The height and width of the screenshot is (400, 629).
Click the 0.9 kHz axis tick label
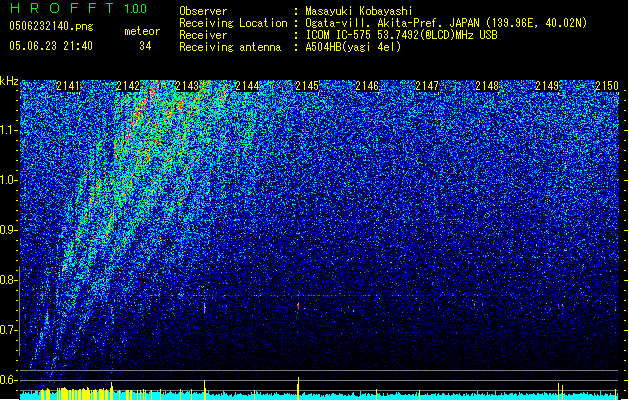[9, 230]
